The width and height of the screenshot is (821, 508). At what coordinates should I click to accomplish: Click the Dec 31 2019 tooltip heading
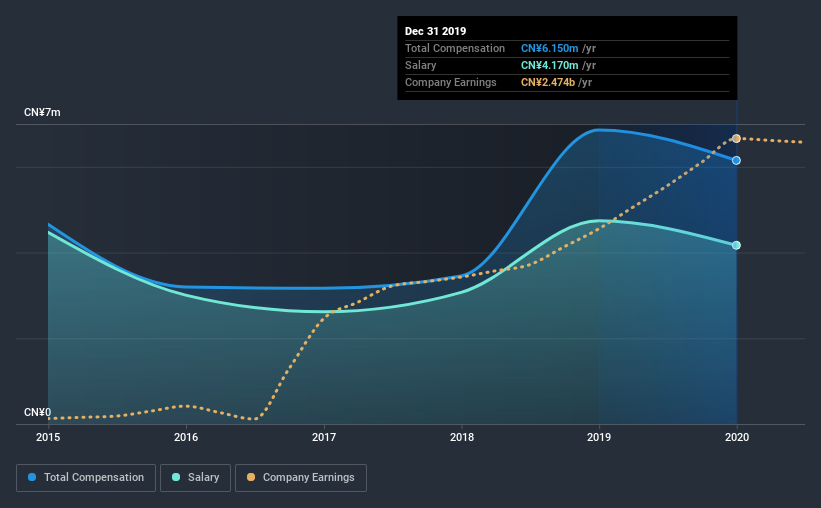click(435, 31)
